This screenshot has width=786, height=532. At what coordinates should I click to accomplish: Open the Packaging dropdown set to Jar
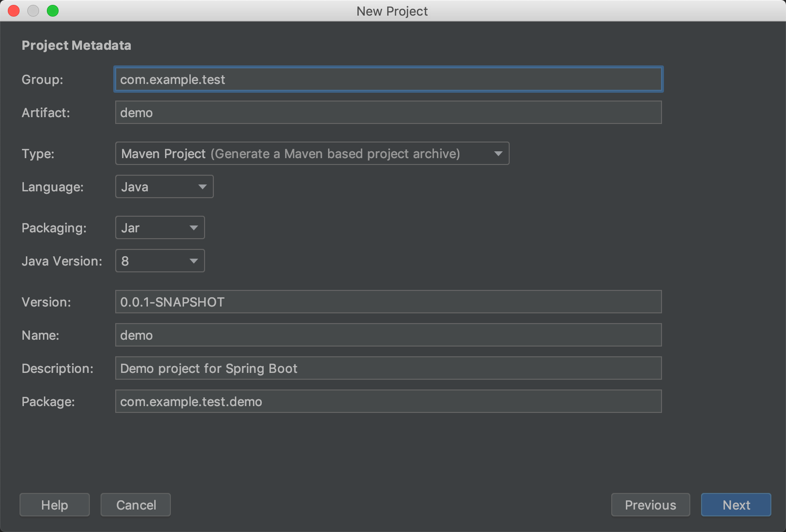coord(160,228)
